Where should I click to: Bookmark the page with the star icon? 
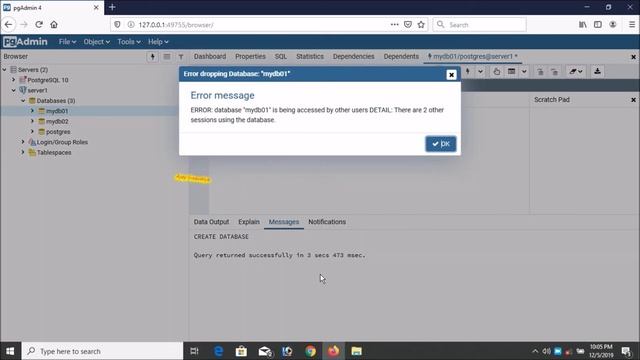(x=421, y=24)
